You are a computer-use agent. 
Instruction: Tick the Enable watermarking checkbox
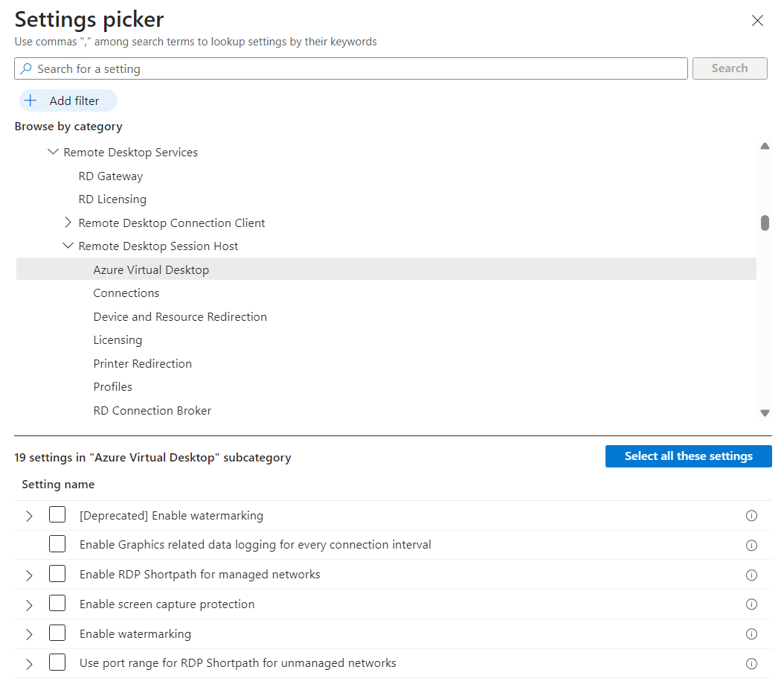(x=57, y=633)
